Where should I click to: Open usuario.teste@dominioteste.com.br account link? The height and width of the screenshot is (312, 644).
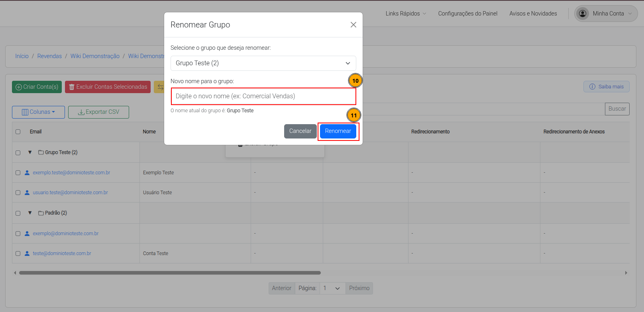70,193
